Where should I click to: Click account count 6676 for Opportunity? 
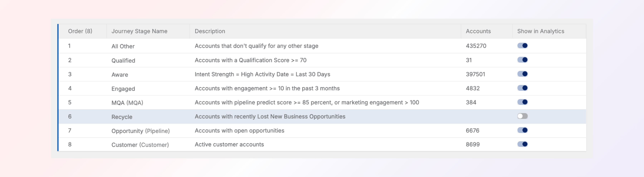pos(472,130)
